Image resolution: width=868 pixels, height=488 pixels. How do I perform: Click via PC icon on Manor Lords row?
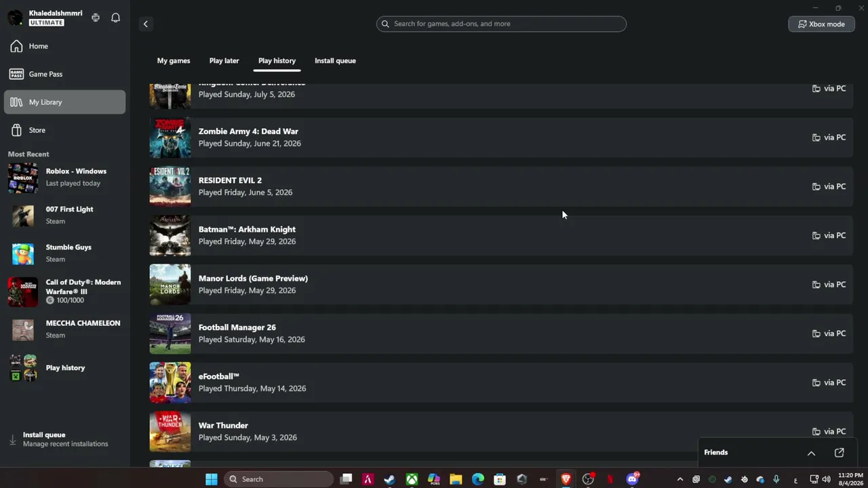click(x=816, y=285)
